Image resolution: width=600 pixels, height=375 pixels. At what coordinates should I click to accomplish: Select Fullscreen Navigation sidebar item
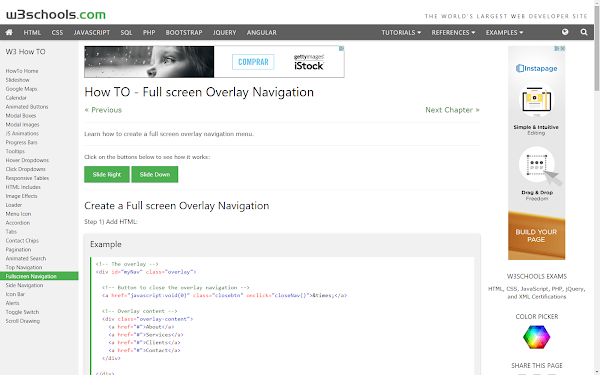pyautogui.click(x=39, y=276)
